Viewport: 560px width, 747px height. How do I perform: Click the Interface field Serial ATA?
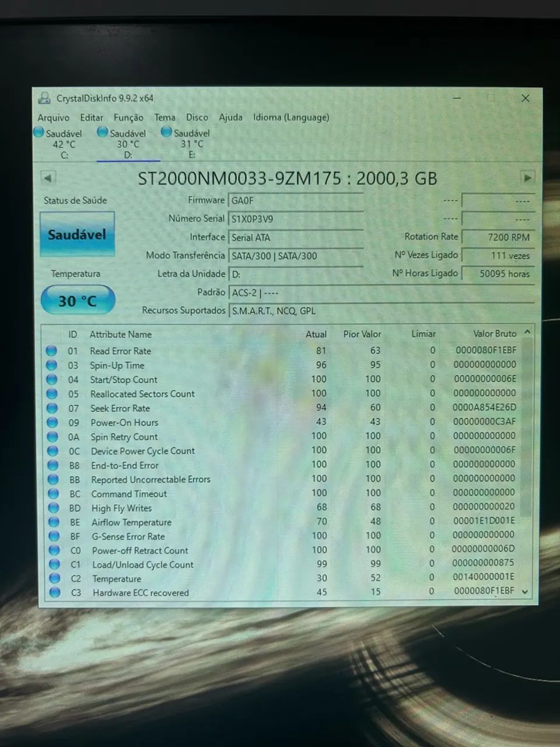pos(296,238)
